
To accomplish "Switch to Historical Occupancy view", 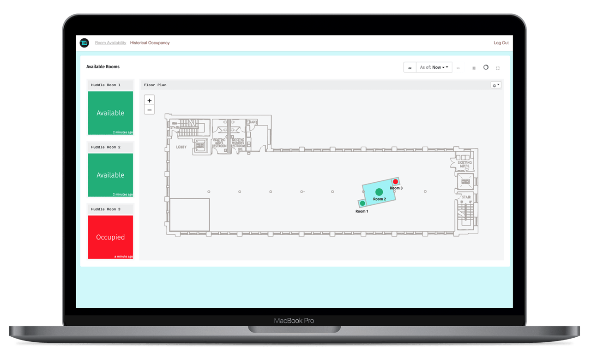I will point(150,42).
